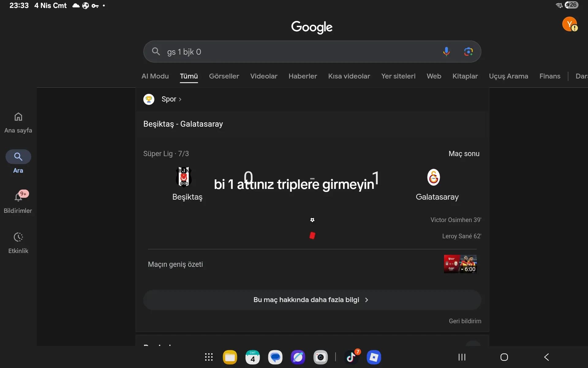Tap the Maç sonu status text
The image size is (588, 368).
(x=464, y=154)
